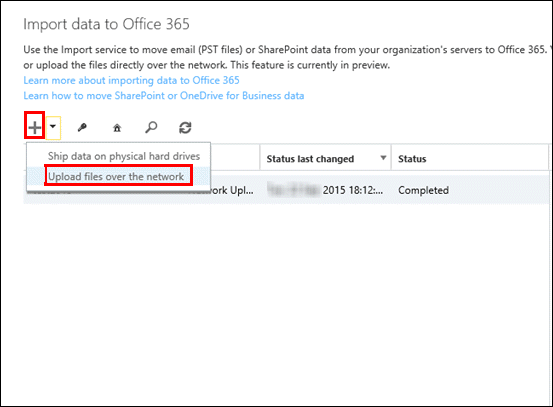Click the sort arrow in Status last changed

click(x=383, y=158)
